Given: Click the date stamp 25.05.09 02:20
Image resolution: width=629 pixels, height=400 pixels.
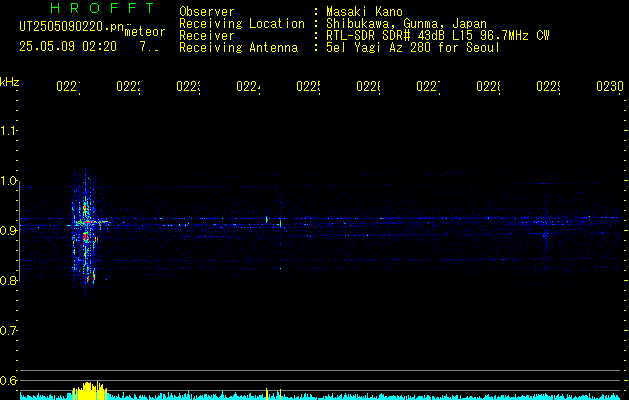Looking at the screenshot, I should click(68, 47).
